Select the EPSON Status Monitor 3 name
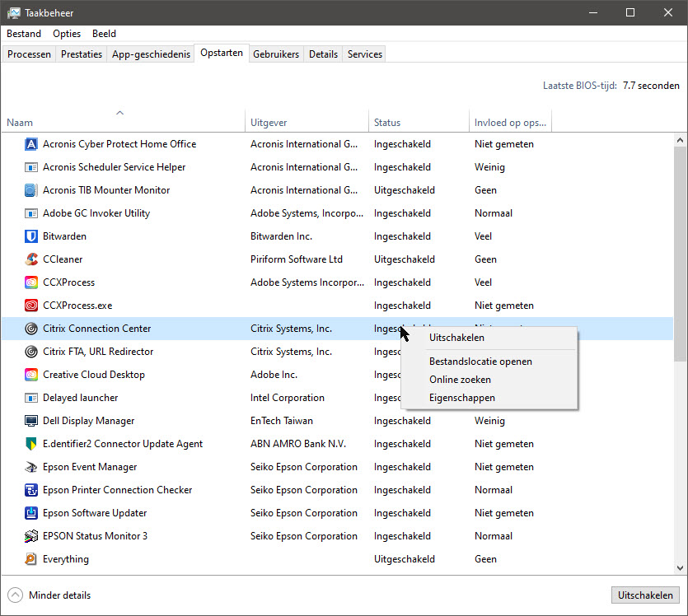 (x=96, y=536)
